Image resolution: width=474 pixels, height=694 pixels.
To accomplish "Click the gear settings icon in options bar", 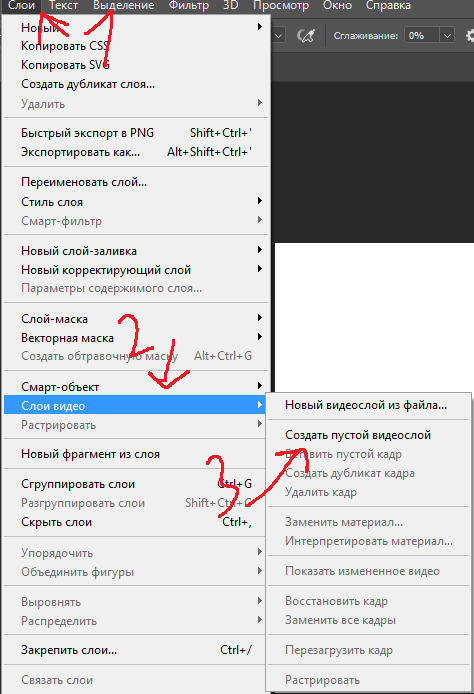I will (470, 35).
